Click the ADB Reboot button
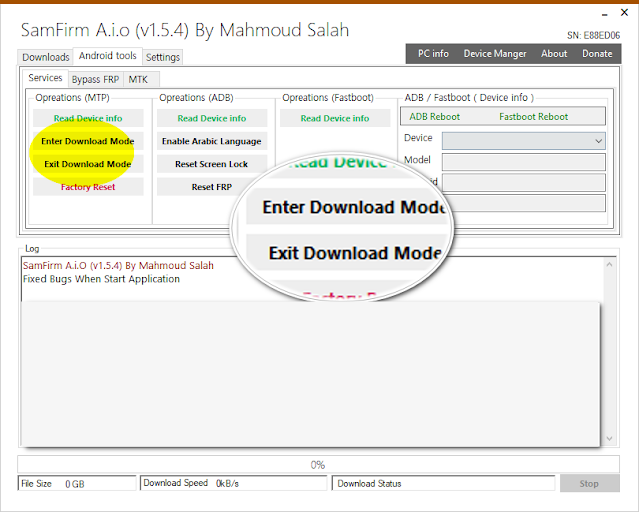 pyautogui.click(x=434, y=117)
